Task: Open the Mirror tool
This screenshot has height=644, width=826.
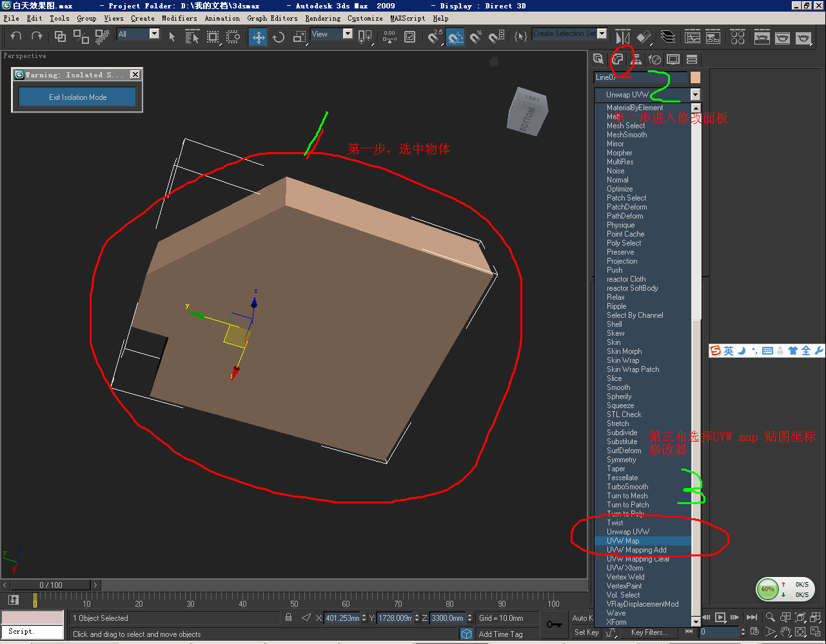Action: click(x=622, y=37)
